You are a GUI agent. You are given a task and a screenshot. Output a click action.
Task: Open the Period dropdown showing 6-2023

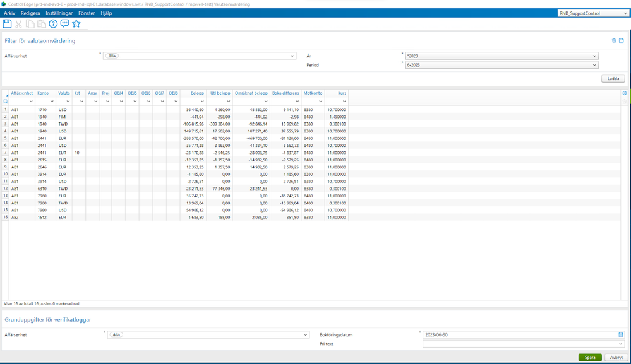click(594, 65)
